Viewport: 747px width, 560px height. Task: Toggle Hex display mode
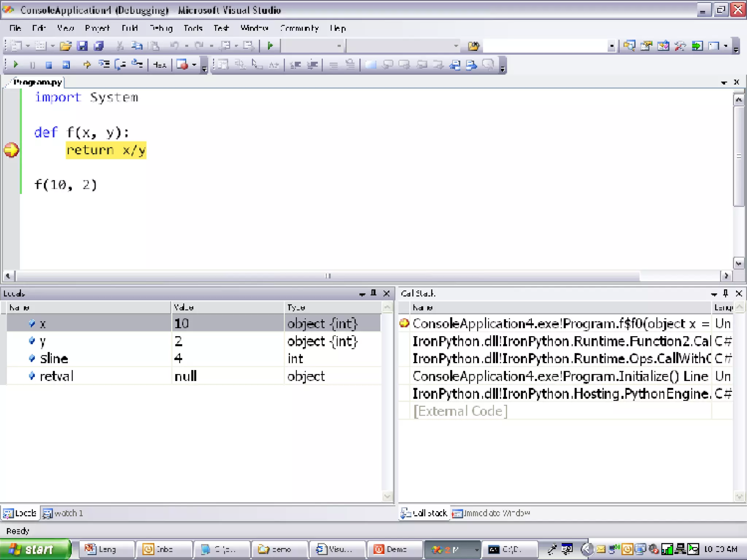[x=159, y=65]
